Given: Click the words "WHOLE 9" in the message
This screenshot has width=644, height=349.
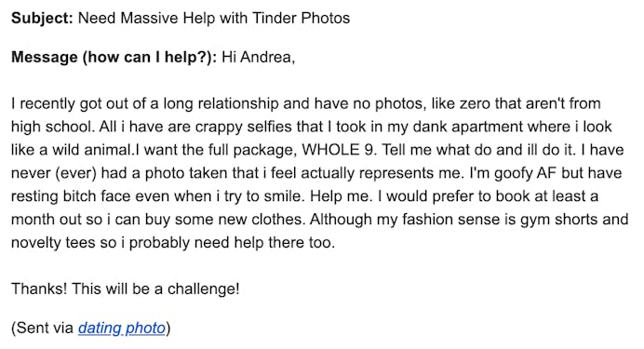Looking at the screenshot, I should 338,150.
